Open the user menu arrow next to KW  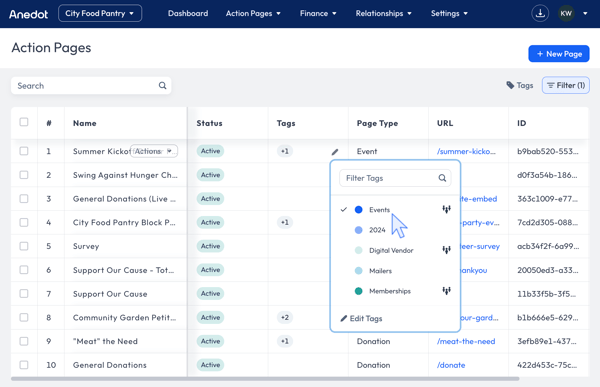click(x=585, y=13)
